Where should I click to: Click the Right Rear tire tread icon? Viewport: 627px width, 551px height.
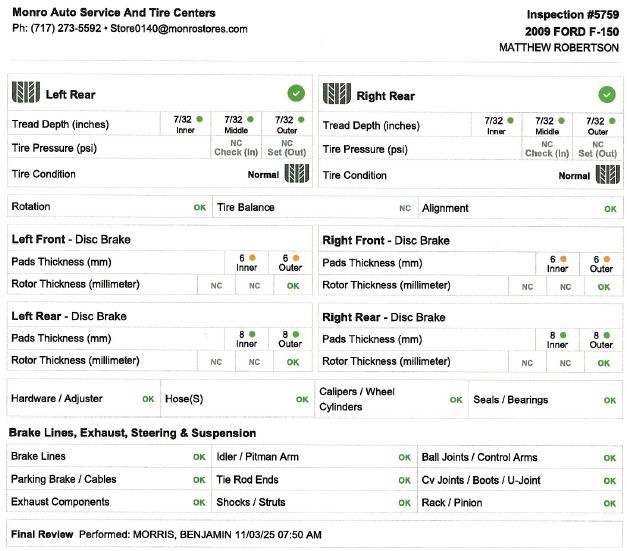(337, 94)
